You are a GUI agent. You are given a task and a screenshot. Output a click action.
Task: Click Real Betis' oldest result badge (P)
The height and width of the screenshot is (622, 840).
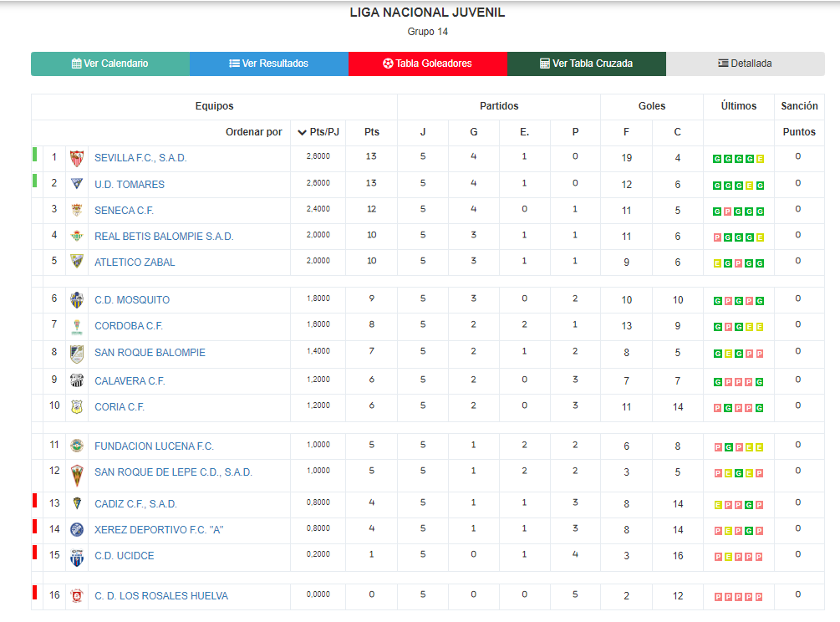click(717, 237)
